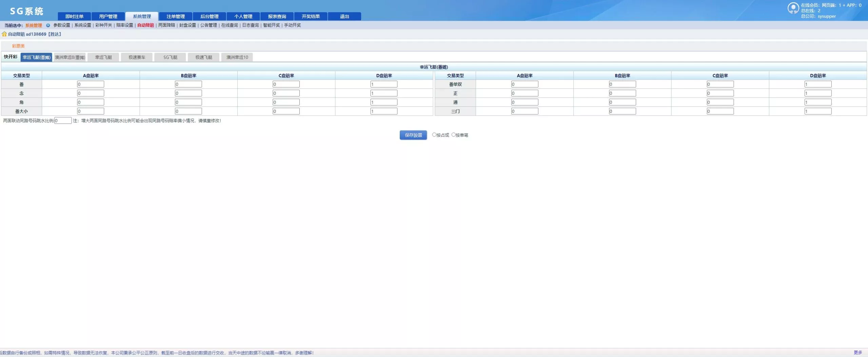Click the A盘赔率 input for 番 row
Image resolution: width=868 pixels, height=357 pixels.
91,84
